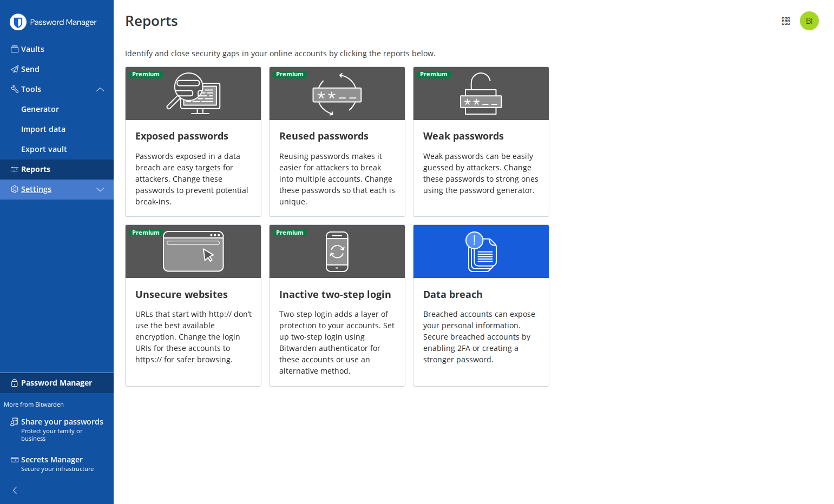Click the Reports page heading
This screenshot has height=504, width=834.
click(152, 21)
